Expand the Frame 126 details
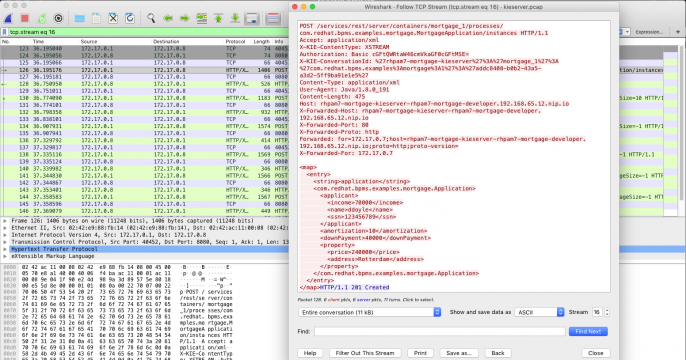This screenshot has width=686, height=360. click(x=5, y=221)
